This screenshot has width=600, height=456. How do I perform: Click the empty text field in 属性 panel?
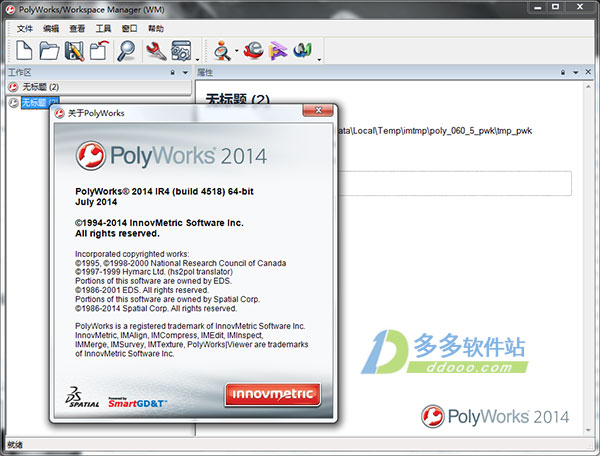coord(455,184)
